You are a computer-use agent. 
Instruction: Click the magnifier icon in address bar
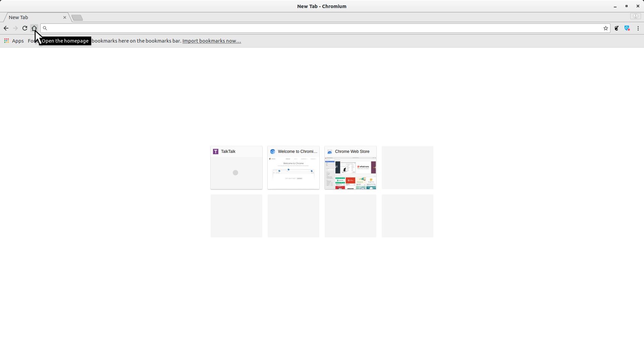pyautogui.click(x=45, y=28)
